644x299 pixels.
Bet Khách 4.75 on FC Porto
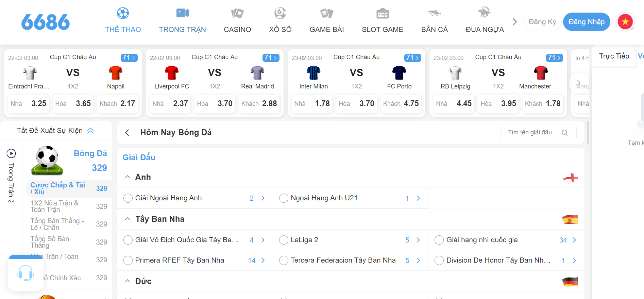[x=401, y=103]
